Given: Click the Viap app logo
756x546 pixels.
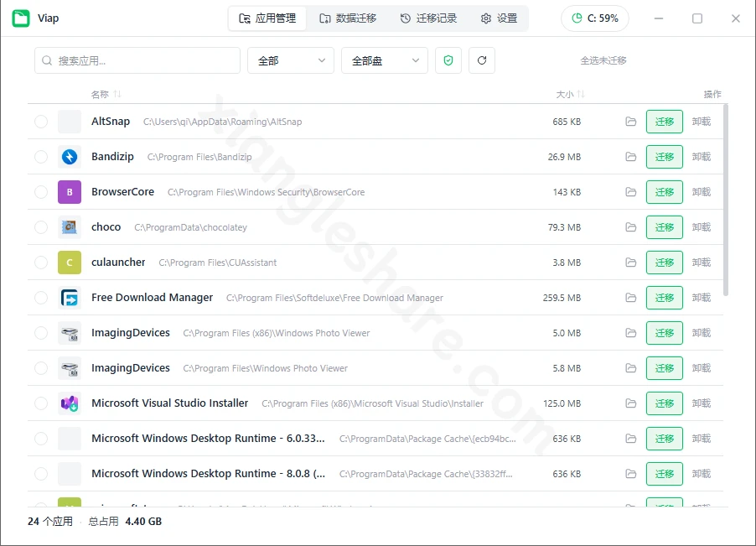Looking at the screenshot, I should (x=21, y=18).
